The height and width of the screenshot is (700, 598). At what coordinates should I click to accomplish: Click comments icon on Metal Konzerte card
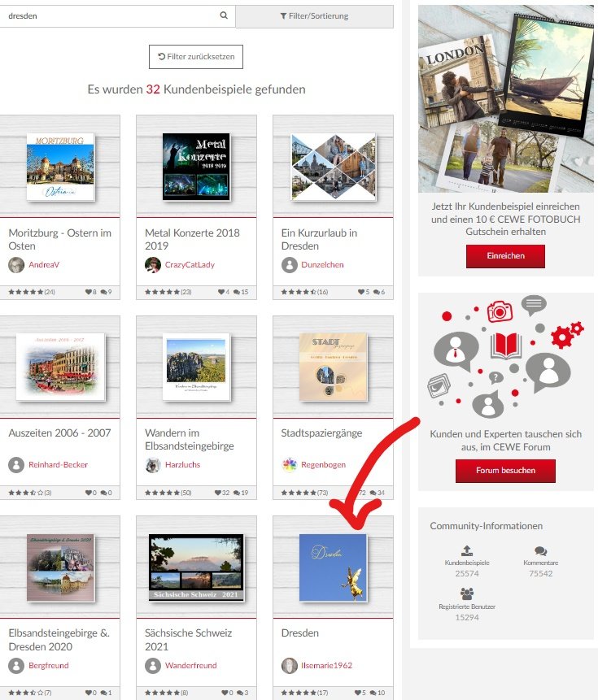click(x=236, y=292)
